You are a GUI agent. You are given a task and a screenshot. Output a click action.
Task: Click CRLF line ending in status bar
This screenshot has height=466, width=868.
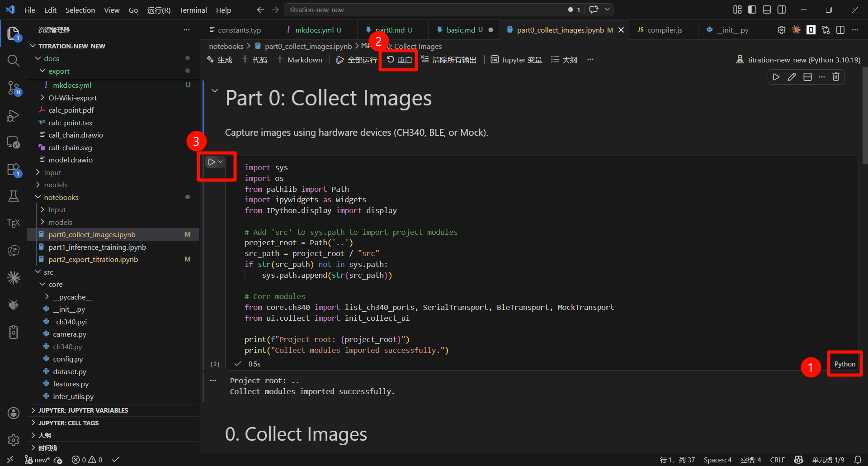777,460
